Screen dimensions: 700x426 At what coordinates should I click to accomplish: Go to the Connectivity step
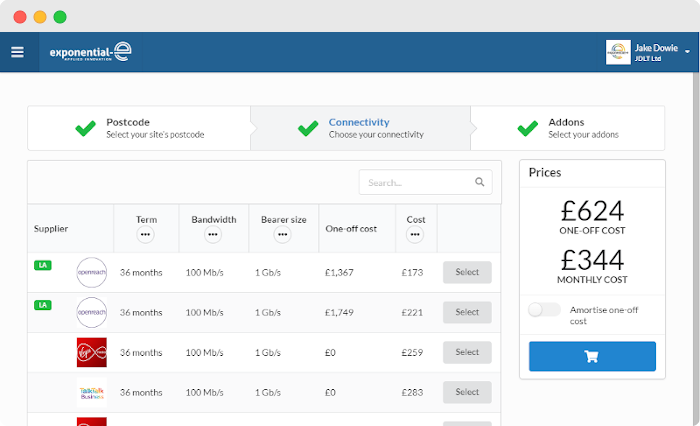361,128
